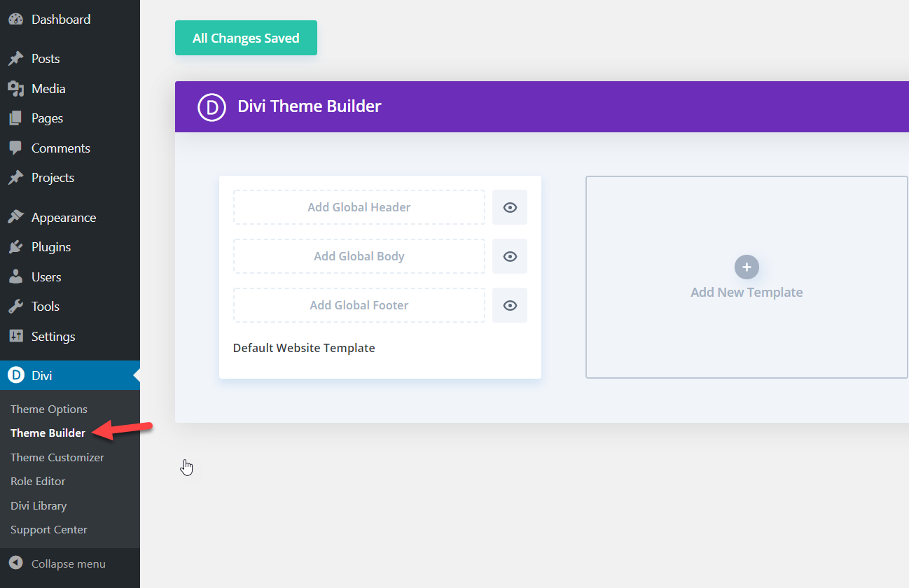
Task: Toggle Global Body visibility eye
Action: (x=510, y=256)
